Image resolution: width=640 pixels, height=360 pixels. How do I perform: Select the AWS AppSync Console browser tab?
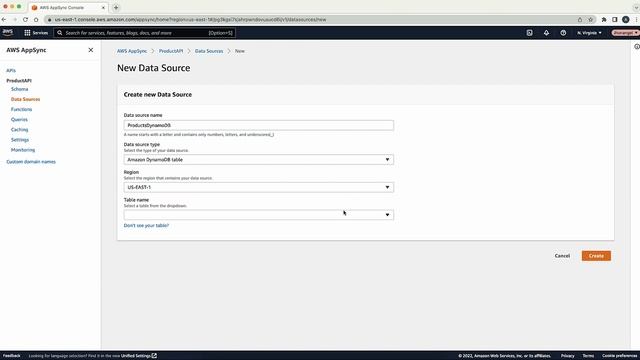pyautogui.click(x=68, y=7)
